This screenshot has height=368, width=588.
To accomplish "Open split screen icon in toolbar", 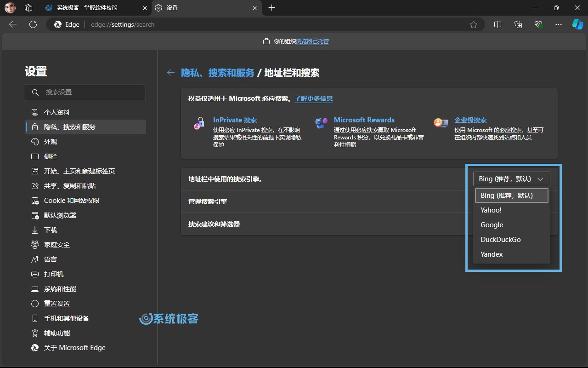I will click(498, 24).
